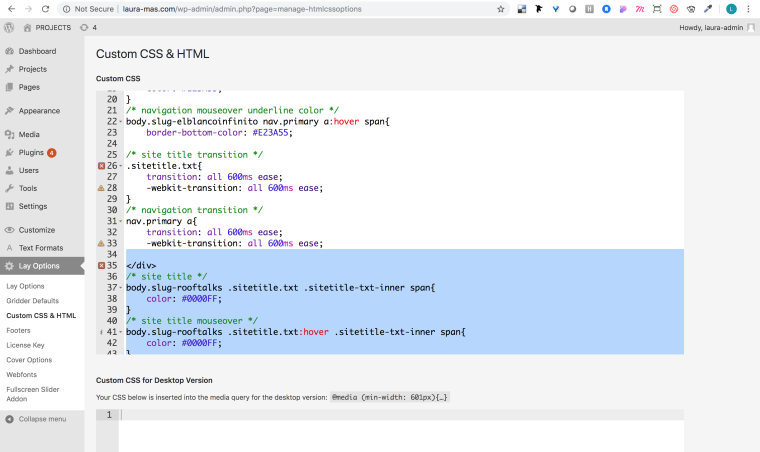Viewport: 760px width, 452px height.
Task: Open the Appearance menu item
Action: pos(39,111)
